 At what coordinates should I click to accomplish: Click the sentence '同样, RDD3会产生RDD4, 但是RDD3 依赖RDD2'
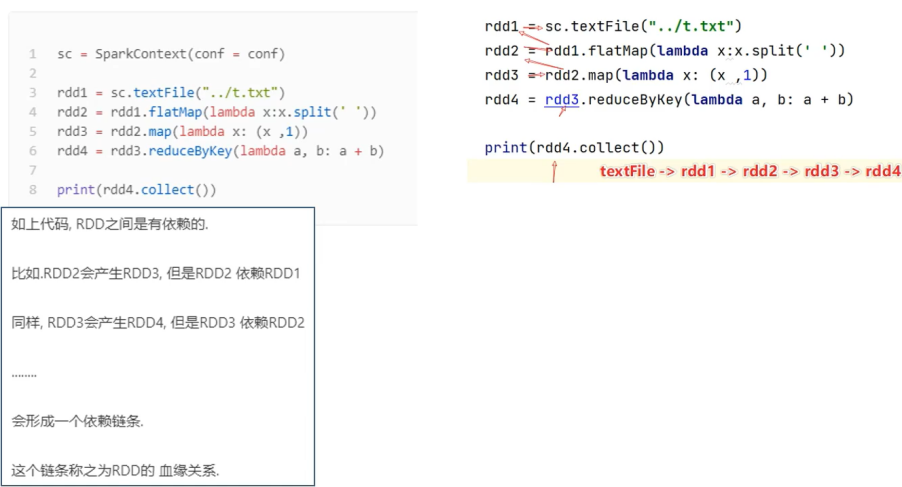click(158, 323)
